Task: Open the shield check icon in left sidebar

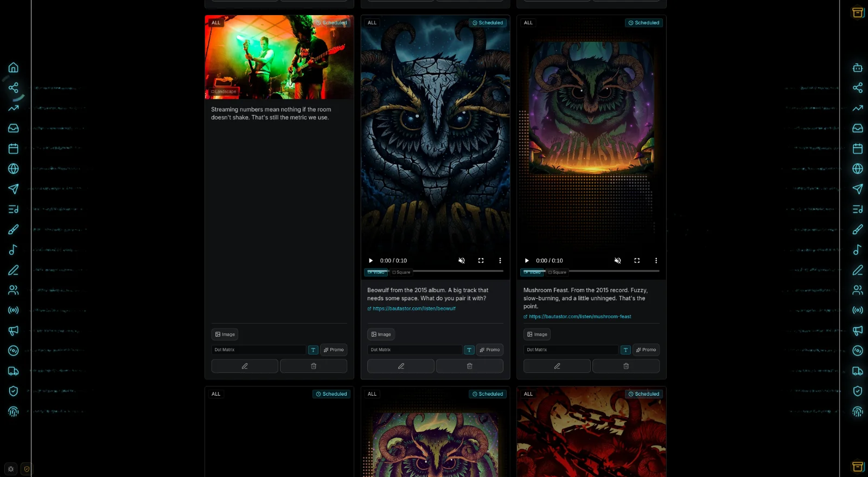Action: [14, 391]
